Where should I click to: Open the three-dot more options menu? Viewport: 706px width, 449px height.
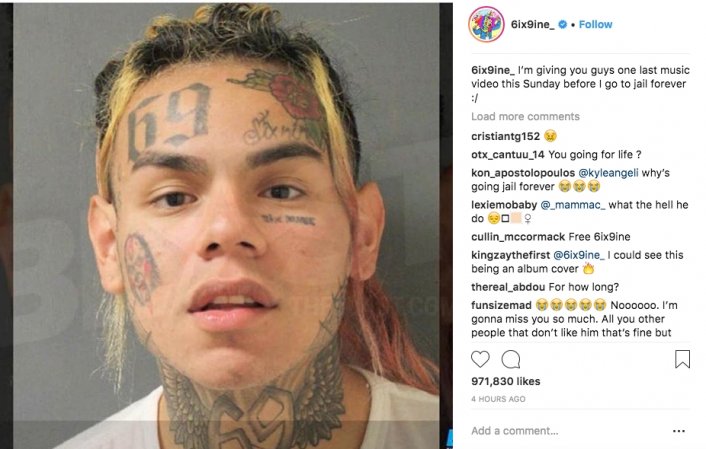pos(679,431)
